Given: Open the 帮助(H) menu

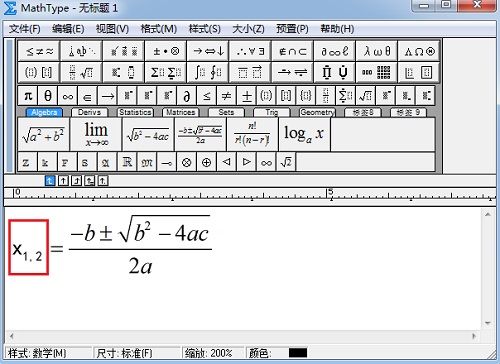Looking at the screenshot, I should (x=337, y=29).
